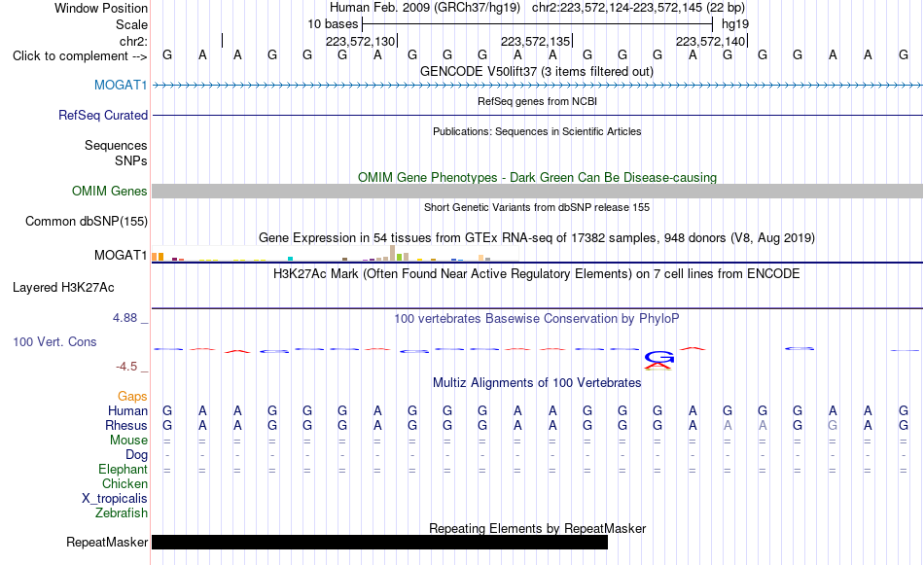This screenshot has width=924, height=565.
Task: Select the Rhesus species row label
Action: tap(126, 425)
